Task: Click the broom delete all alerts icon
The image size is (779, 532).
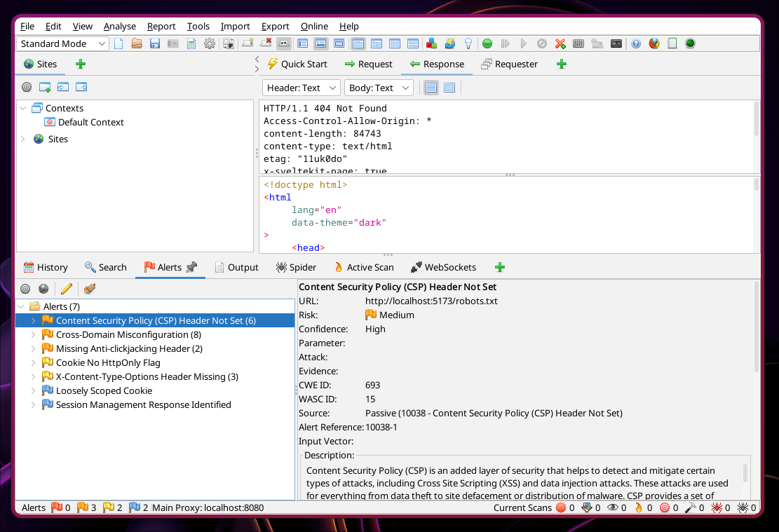Action: point(90,289)
